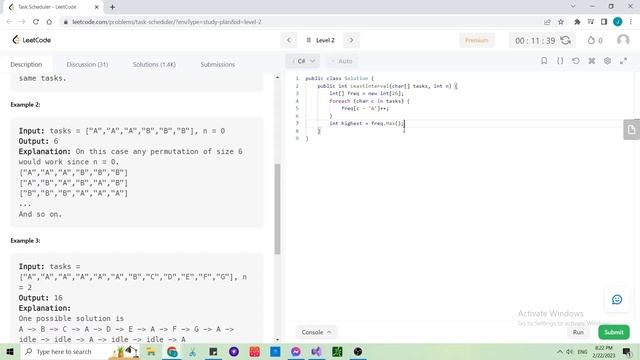Click the Run button
The image size is (640, 360).
(578, 332)
